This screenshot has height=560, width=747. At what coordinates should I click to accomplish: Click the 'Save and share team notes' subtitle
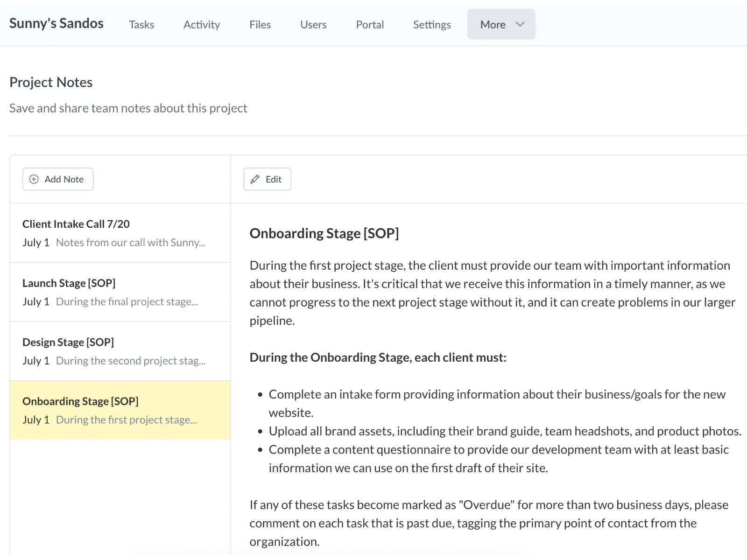[128, 108]
